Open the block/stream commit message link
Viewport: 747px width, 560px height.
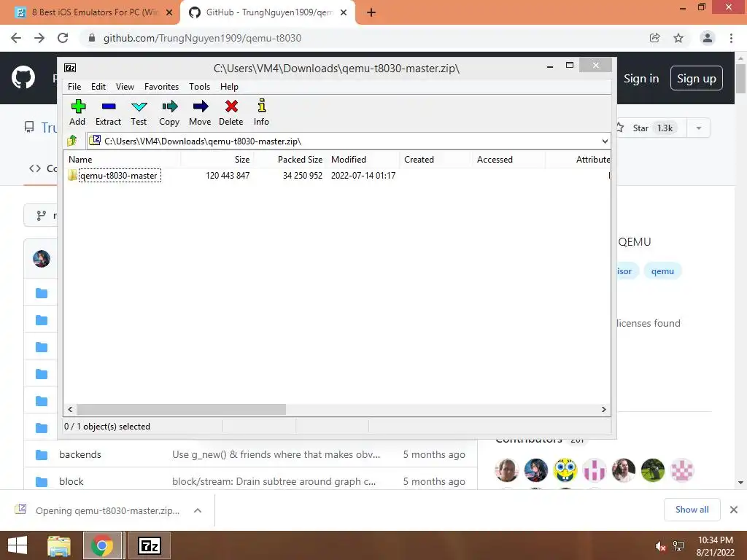click(x=274, y=481)
